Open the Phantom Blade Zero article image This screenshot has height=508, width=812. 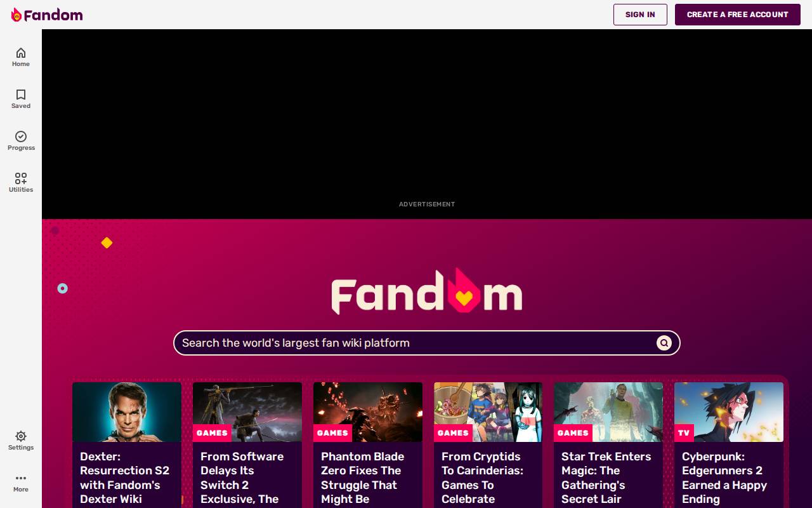click(368, 412)
